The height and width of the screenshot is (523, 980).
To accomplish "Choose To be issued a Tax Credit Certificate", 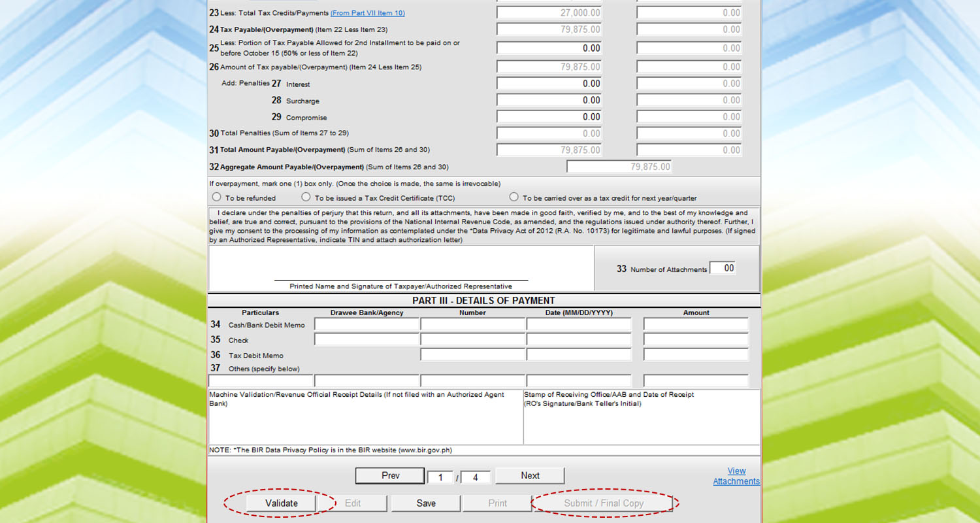I will click(306, 197).
